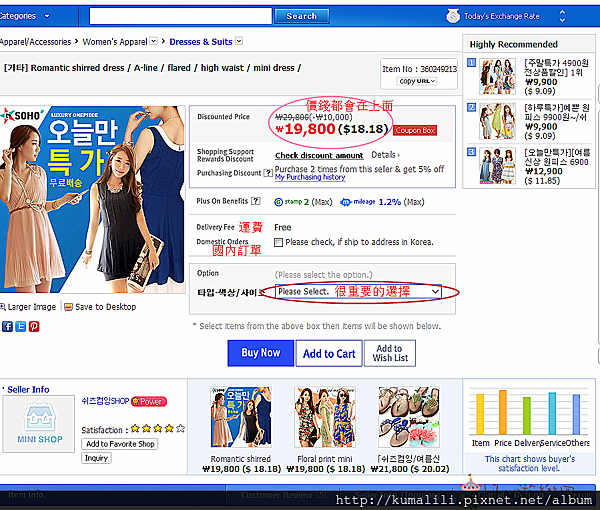
Task: Open third Highly Recommended ₩12,900 thumbnail
Action: pos(497,166)
